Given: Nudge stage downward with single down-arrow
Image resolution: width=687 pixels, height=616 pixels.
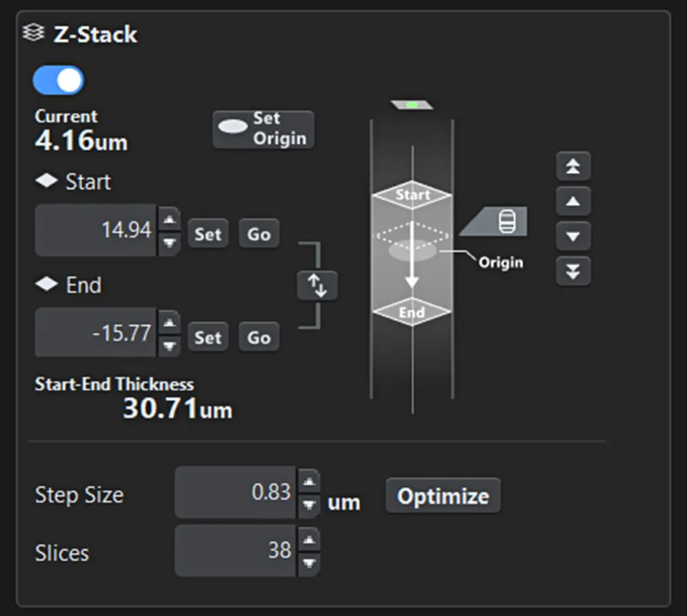Looking at the screenshot, I should (574, 237).
